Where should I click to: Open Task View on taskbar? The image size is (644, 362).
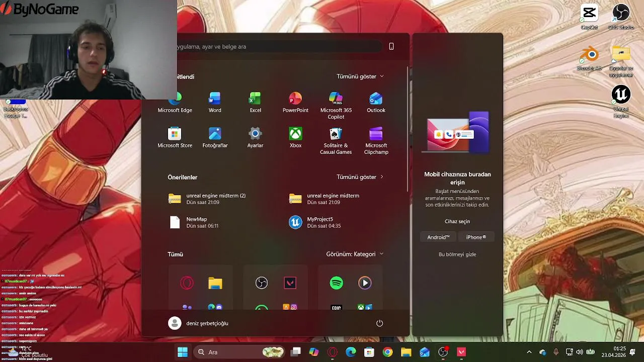296,352
